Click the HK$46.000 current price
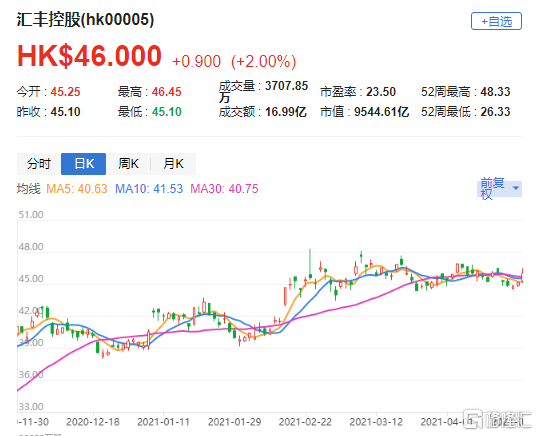 pos(89,56)
